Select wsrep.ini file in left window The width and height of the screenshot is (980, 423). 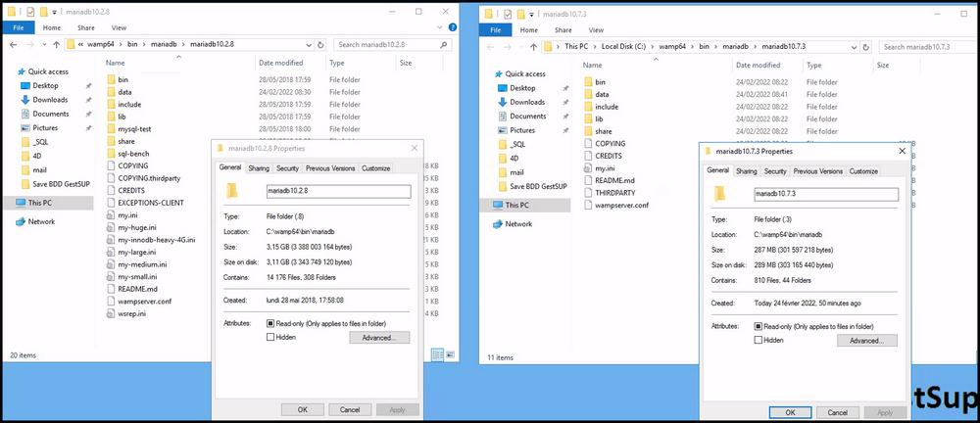[x=131, y=313]
